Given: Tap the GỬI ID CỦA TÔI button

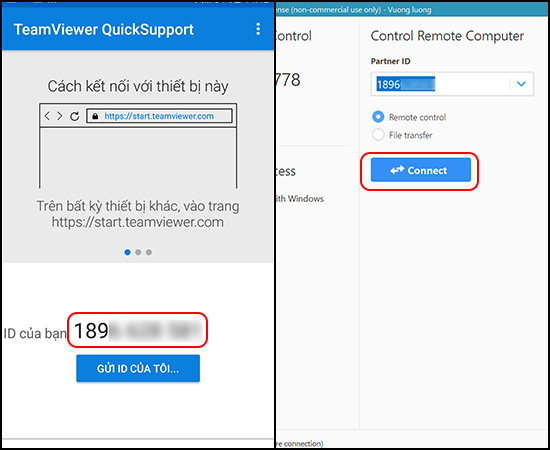Looking at the screenshot, I should point(138,368).
